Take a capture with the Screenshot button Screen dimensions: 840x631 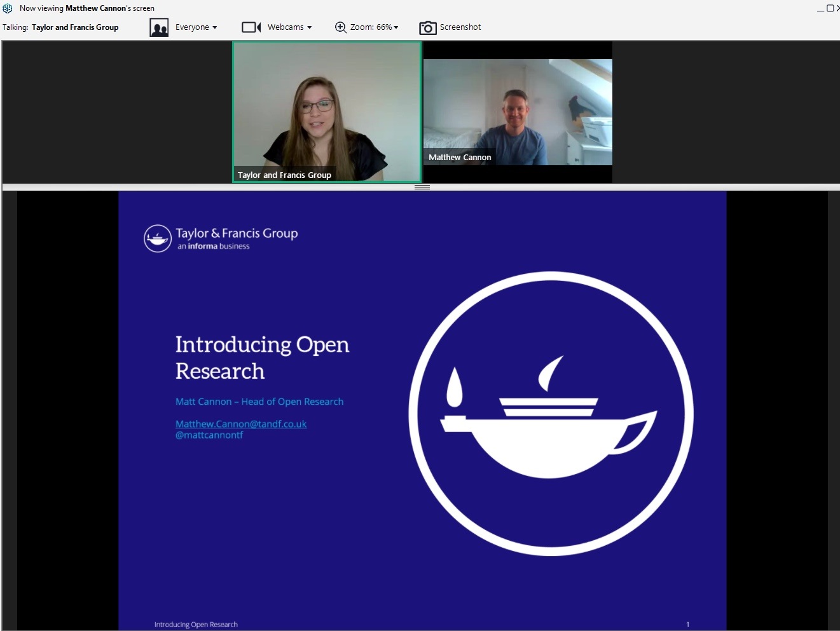pyautogui.click(x=450, y=27)
